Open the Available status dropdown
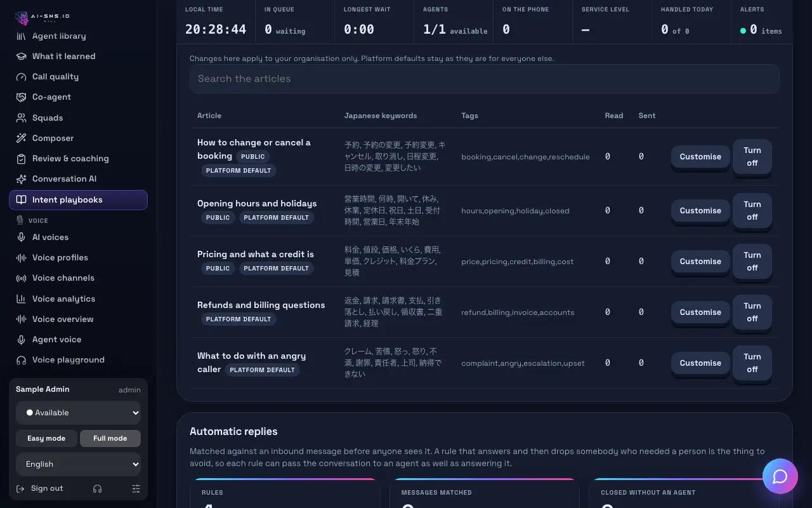 coord(79,413)
